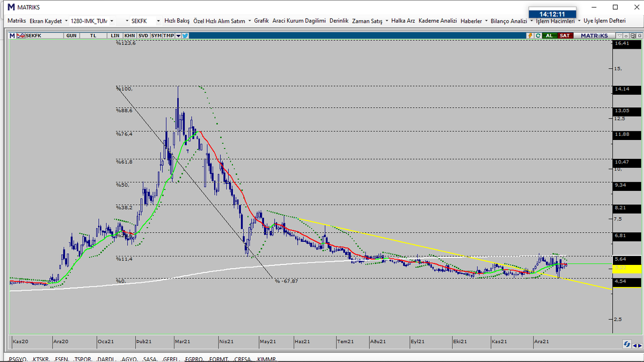Click the Halka Arz button
The height and width of the screenshot is (362, 644).
[403, 21]
